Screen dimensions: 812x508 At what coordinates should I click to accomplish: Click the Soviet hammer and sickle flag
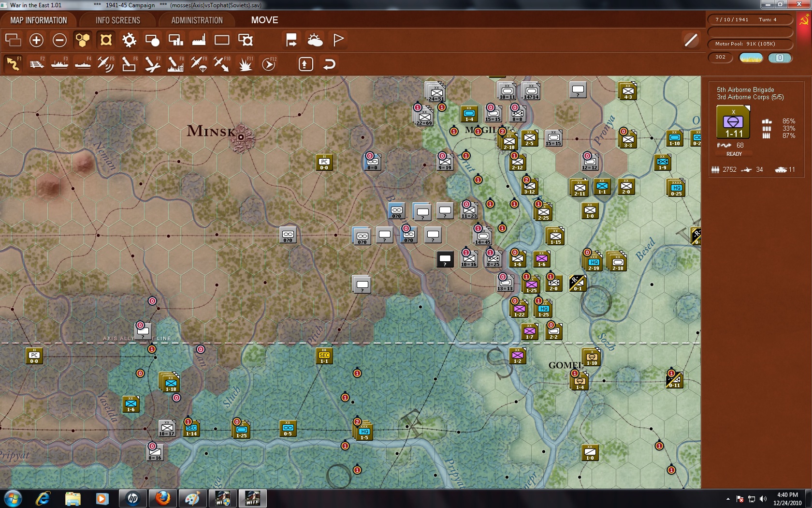pos(804,20)
